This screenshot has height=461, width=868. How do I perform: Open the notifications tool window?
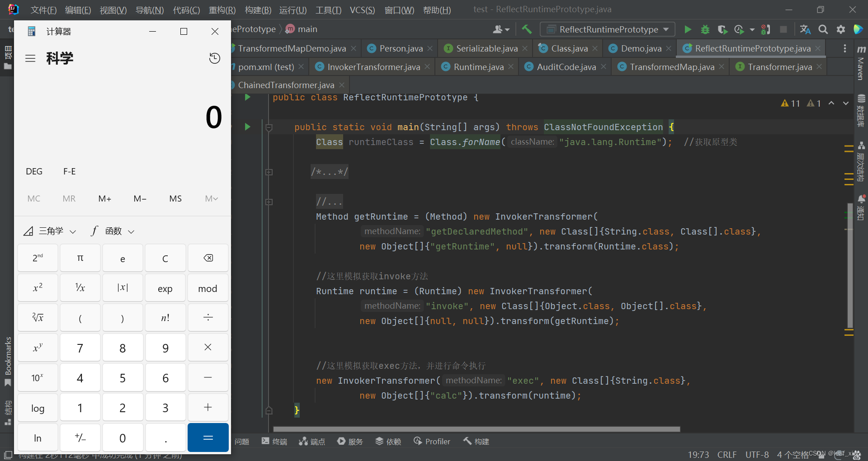click(861, 208)
